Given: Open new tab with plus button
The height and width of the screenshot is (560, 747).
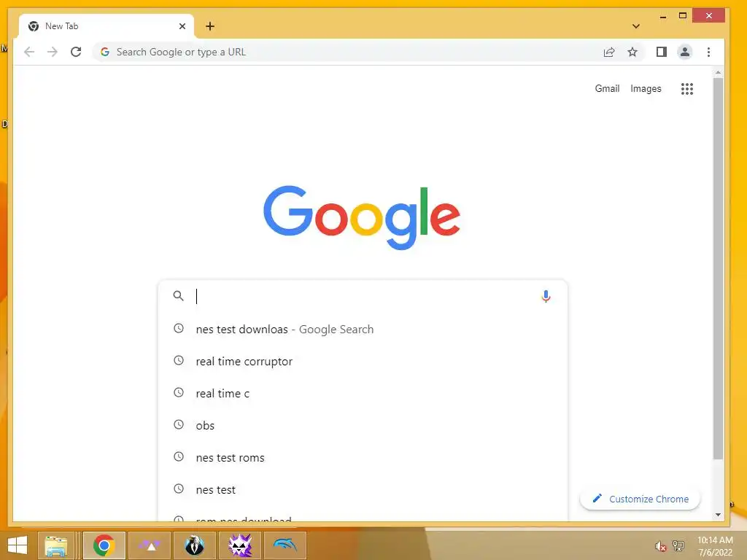Looking at the screenshot, I should tap(210, 26).
